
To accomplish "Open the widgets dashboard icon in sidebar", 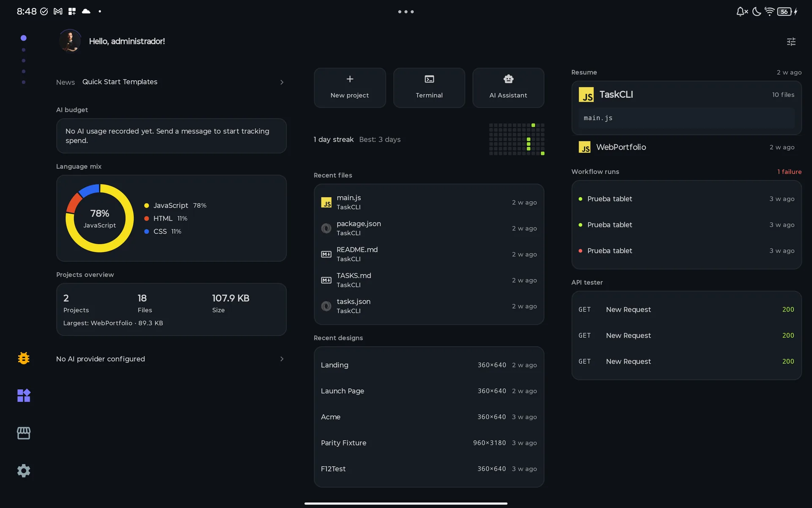I will [24, 395].
